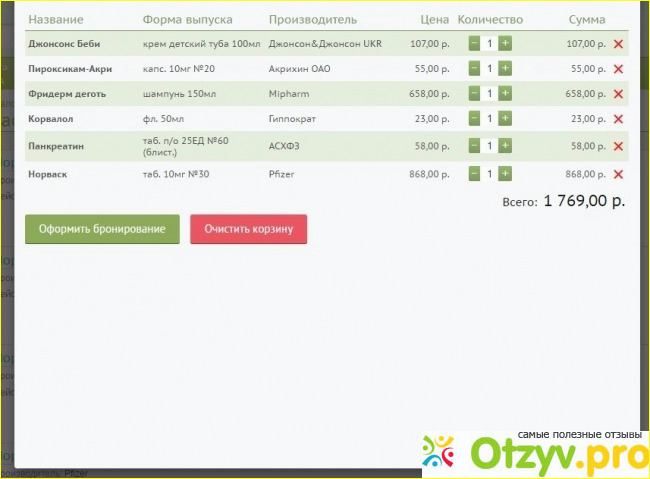The image size is (650, 479).
Task: Edit quantity field for Пироксикам-Акри
Action: coord(490,68)
